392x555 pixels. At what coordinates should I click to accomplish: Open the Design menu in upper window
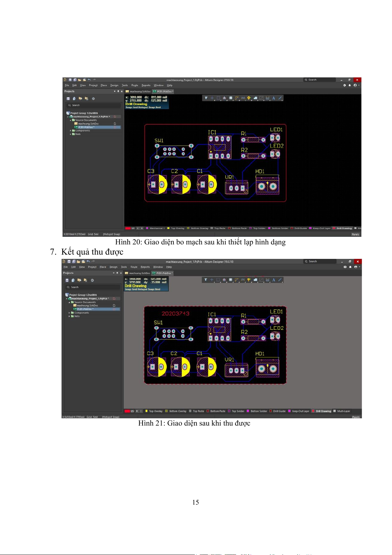pyautogui.click(x=114, y=85)
